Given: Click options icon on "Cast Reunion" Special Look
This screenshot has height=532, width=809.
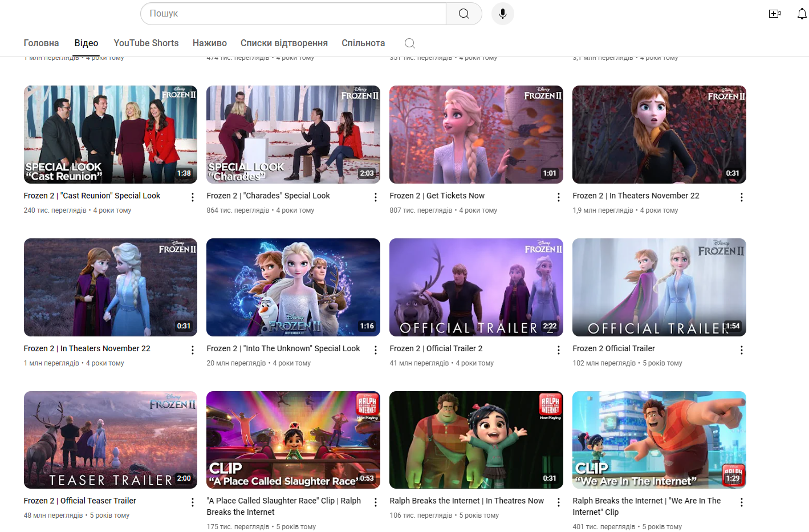Looking at the screenshot, I should (x=192, y=197).
